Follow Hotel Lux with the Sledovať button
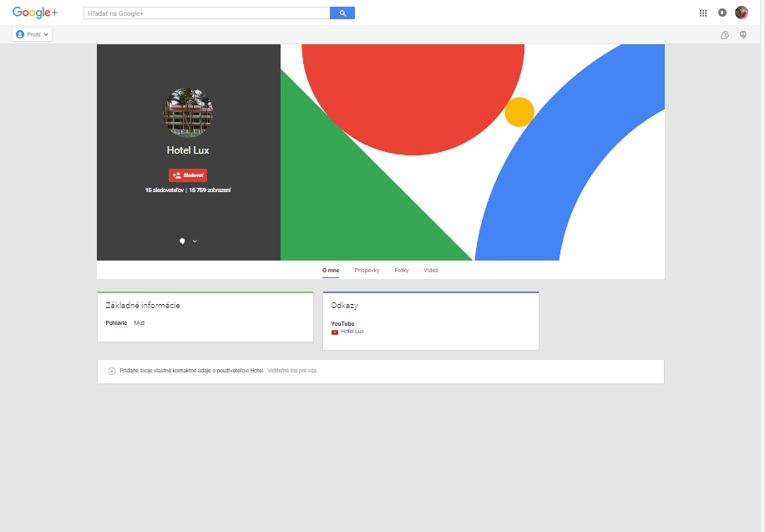The height and width of the screenshot is (532, 765). click(188, 175)
